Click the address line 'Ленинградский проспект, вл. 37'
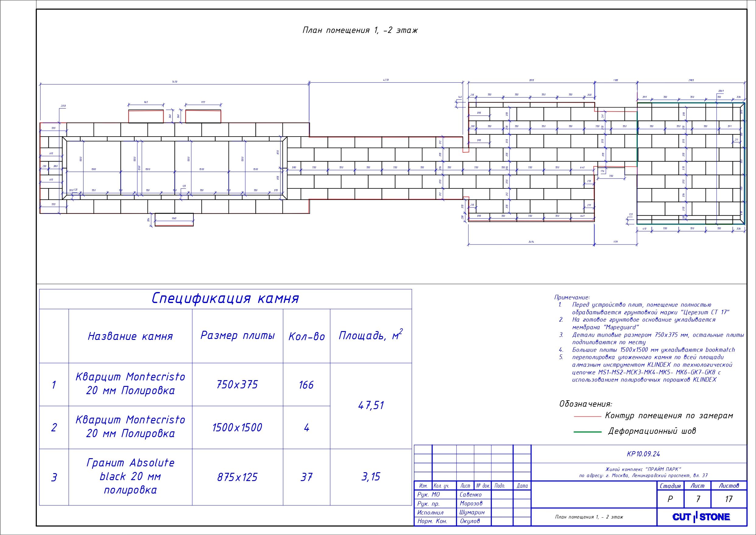The image size is (756, 535). point(670,475)
